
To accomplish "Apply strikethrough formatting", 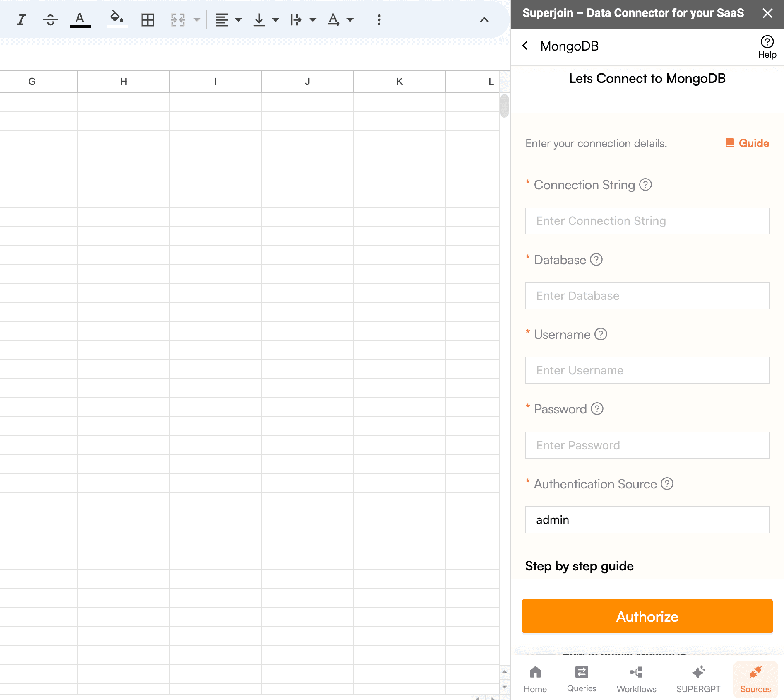I will tap(51, 19).
